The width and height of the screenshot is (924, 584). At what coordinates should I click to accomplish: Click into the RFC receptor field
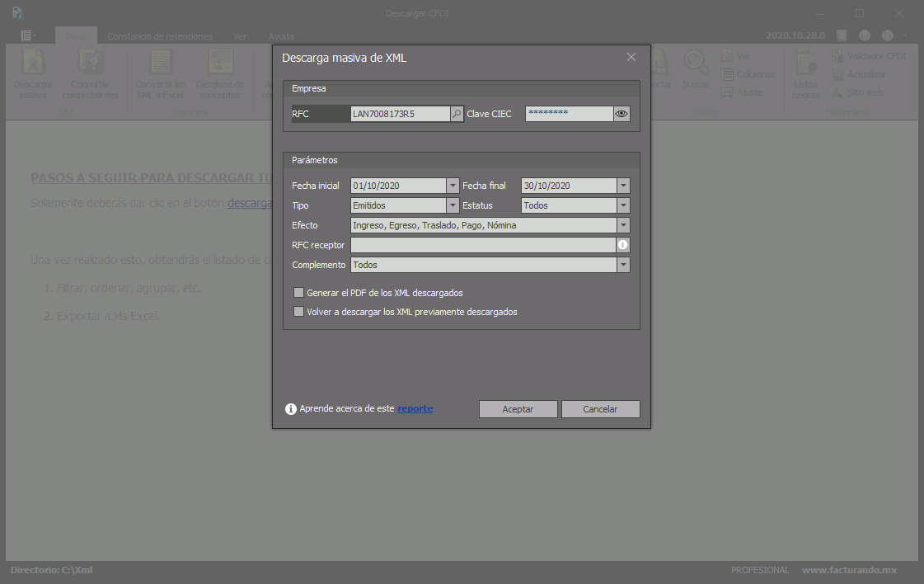coord(483,245)
